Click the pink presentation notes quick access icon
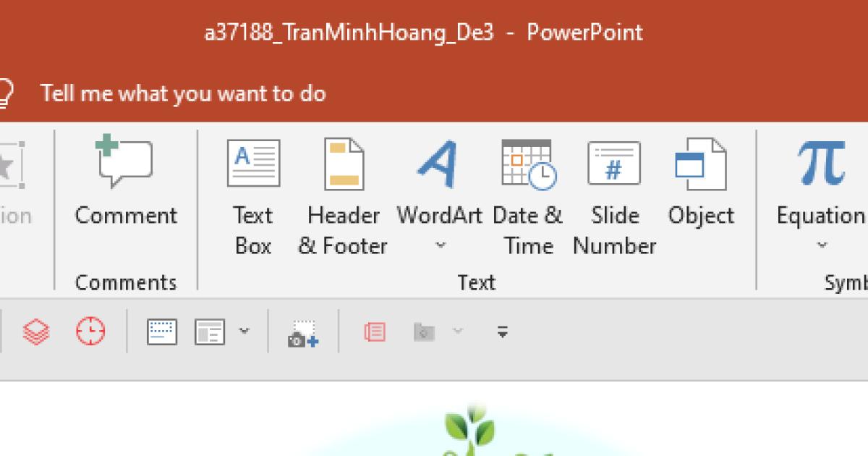 pyautogui.click(x=375, y=332)
